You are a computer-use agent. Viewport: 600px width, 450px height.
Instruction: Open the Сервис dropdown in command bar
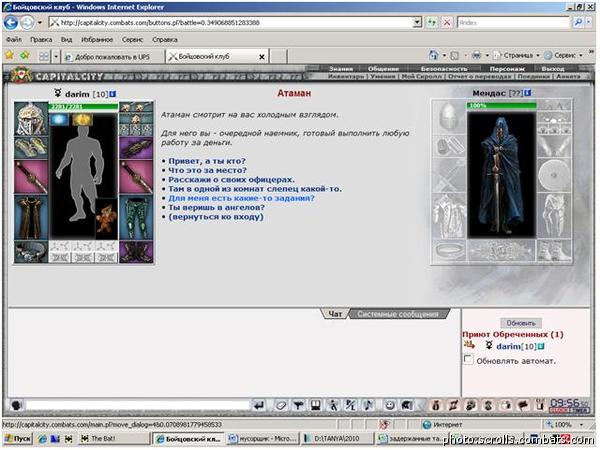click(564, 55)
